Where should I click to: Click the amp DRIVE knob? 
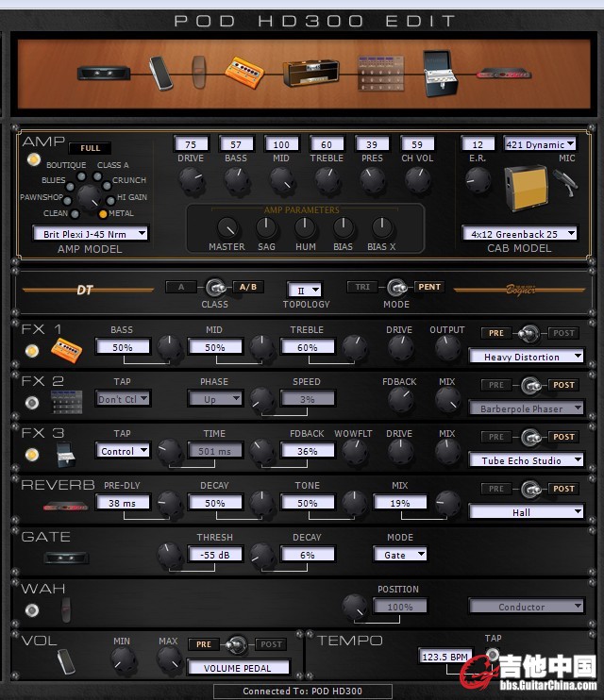tap(191, 178)
